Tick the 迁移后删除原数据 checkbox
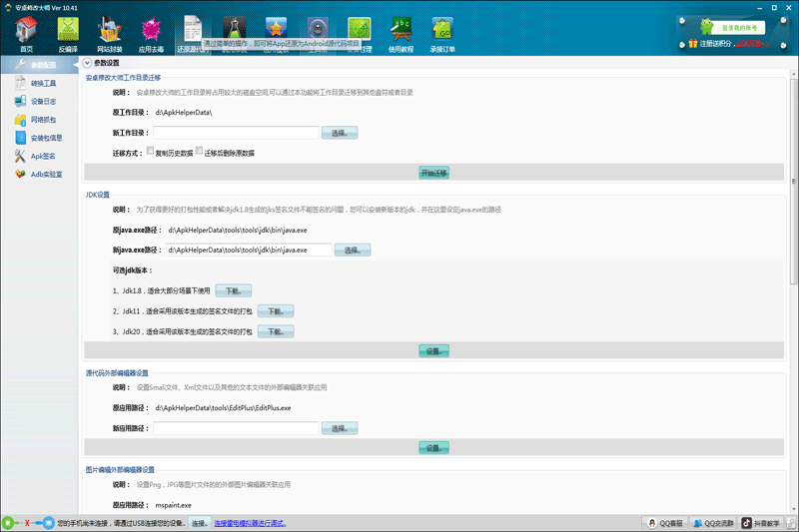 200,152
